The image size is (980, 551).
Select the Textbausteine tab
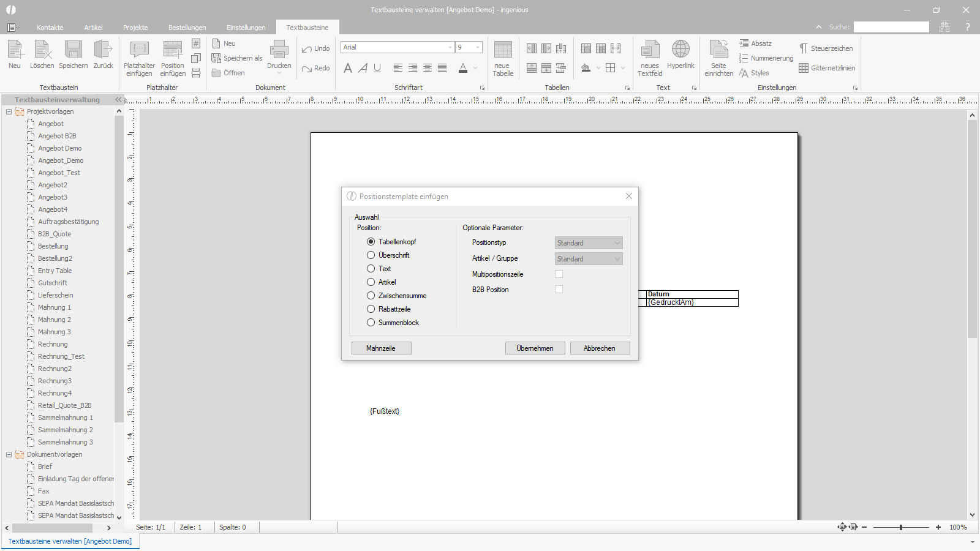[307, 28]
